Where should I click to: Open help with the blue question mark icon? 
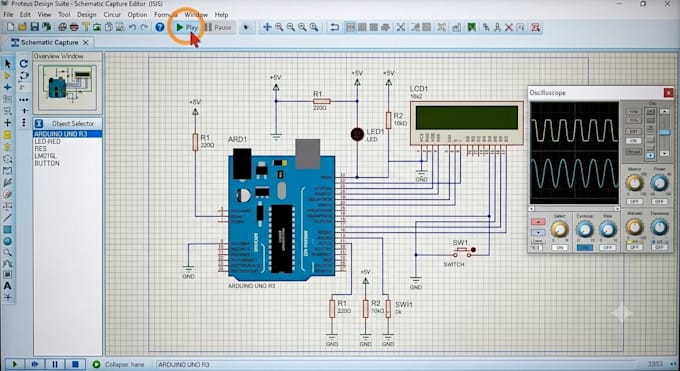[x=160, y=27]
